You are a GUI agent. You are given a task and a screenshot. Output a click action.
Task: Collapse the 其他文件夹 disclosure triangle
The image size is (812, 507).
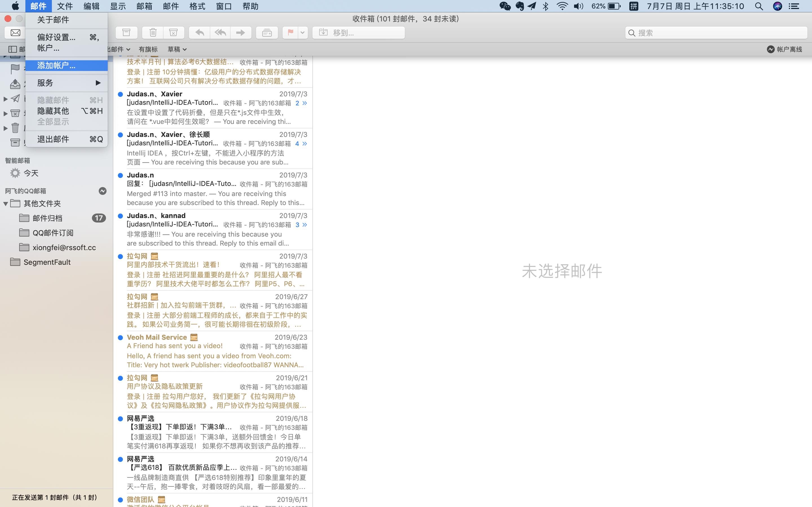tap(5, 203)
